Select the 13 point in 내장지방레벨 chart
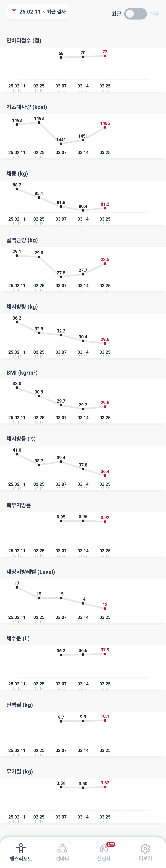The height and width of the screenshot is (868, 166). pos(105,609)
